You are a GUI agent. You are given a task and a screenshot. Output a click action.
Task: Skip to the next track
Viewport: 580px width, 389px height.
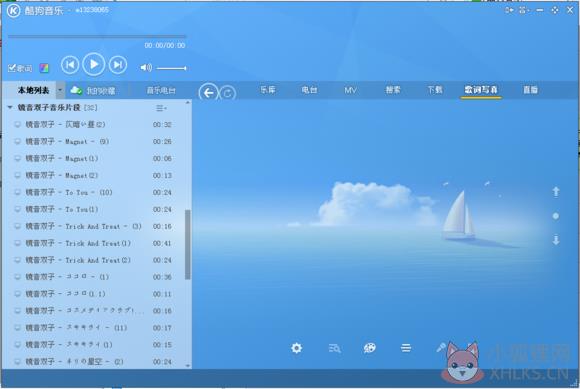click(118, 65)
